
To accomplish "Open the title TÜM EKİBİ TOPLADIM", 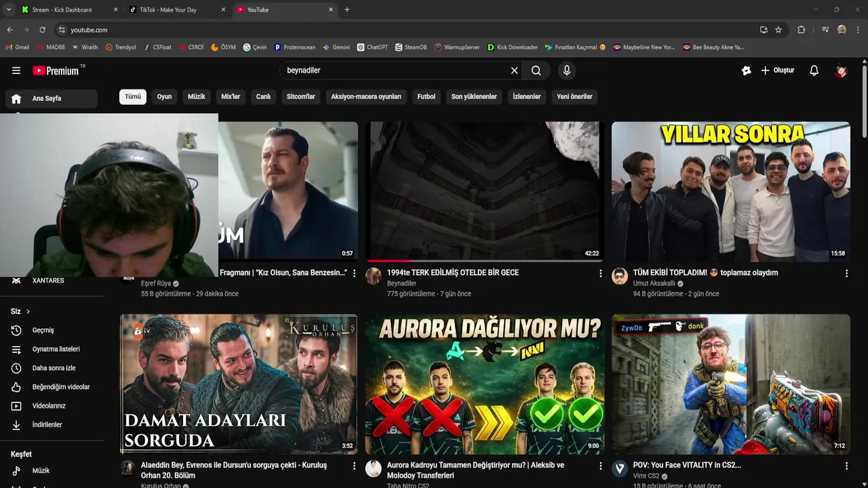I will click(x=705, y=272).
